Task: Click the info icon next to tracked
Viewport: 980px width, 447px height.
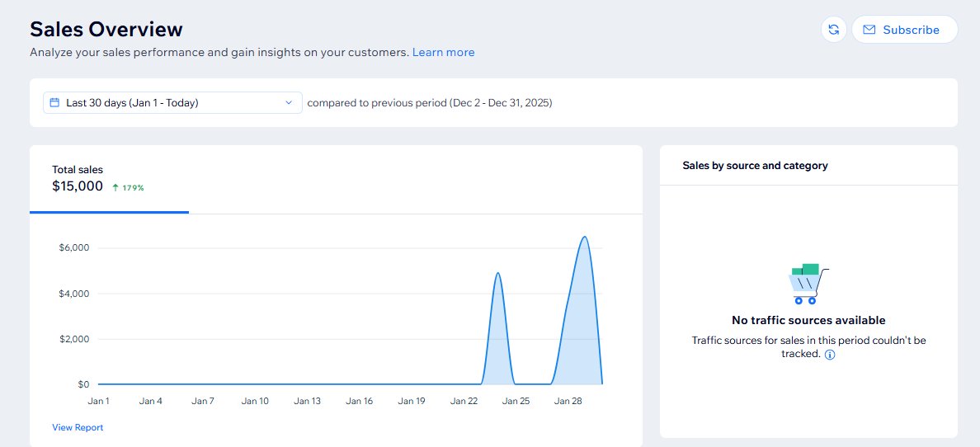Action: pos(830,355)
